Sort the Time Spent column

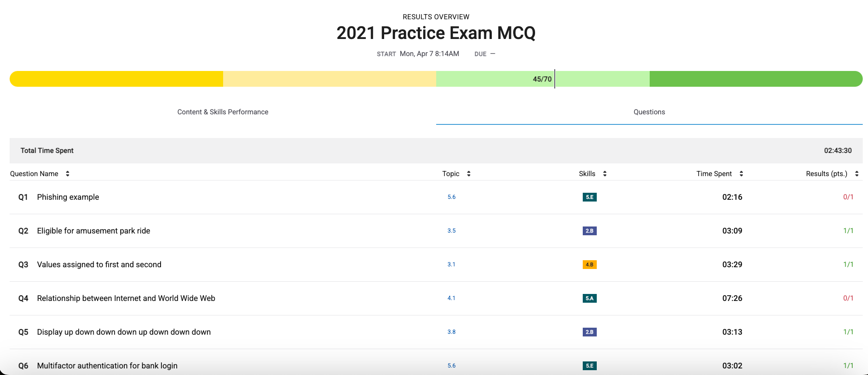(x=741, y=173)
